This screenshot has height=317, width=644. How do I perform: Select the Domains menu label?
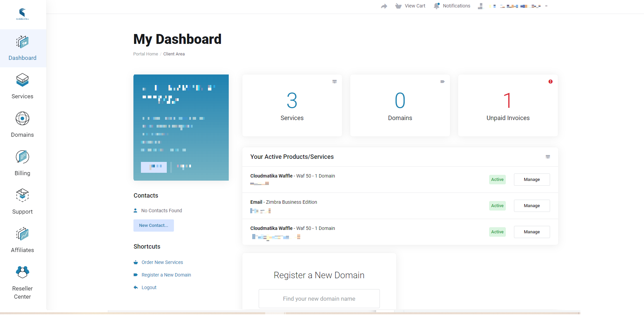pos(22,135)
